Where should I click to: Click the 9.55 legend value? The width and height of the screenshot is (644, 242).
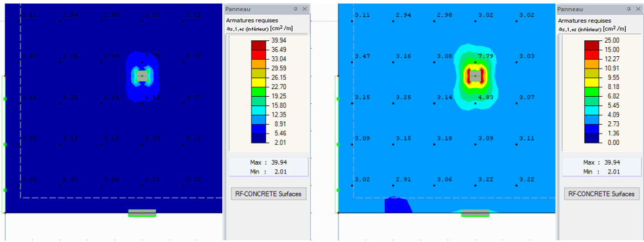tap(614, 77)
